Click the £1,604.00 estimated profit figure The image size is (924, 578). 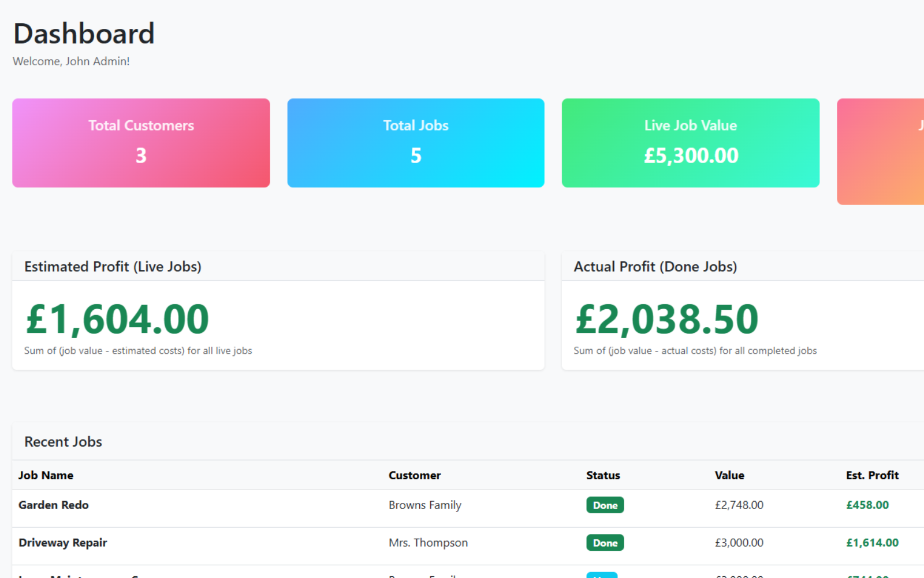[117, 319]
